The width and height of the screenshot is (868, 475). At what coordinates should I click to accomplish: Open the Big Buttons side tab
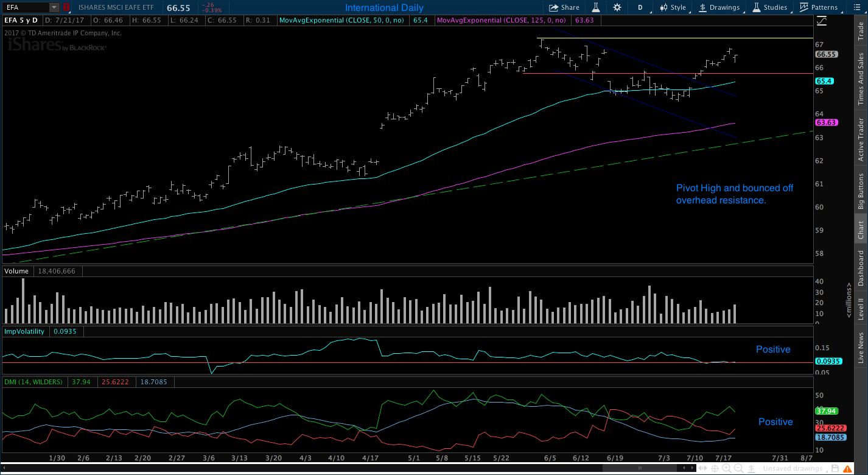[861, 191]
